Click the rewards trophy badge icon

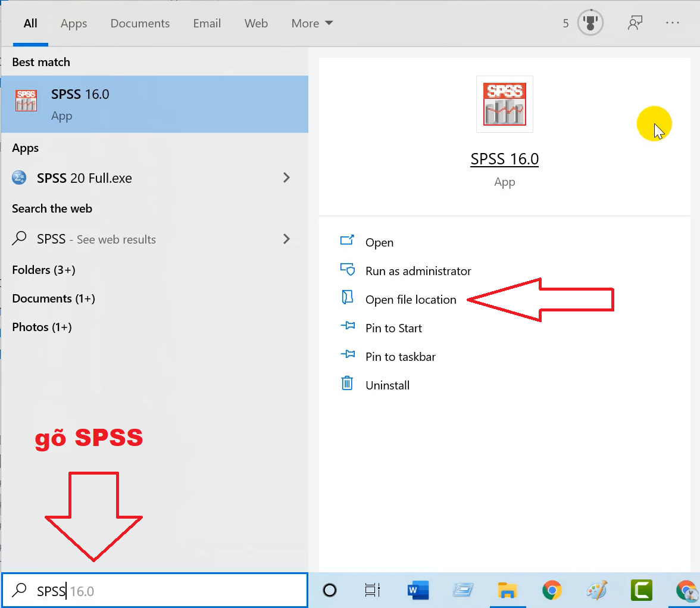click(590, 23)
